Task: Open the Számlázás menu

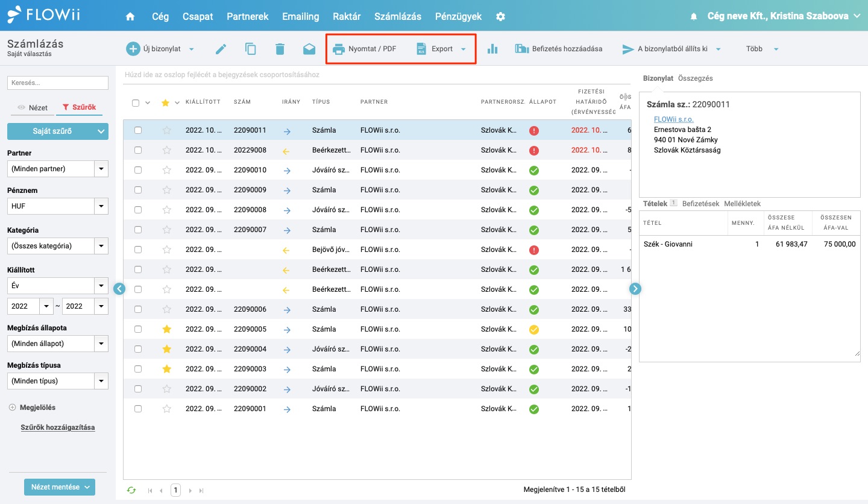Action: [x=398, y=17]
